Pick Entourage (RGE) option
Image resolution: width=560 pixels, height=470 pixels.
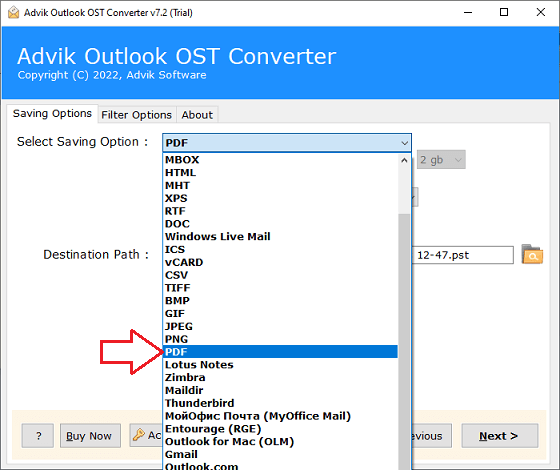[x=280, y=429]
